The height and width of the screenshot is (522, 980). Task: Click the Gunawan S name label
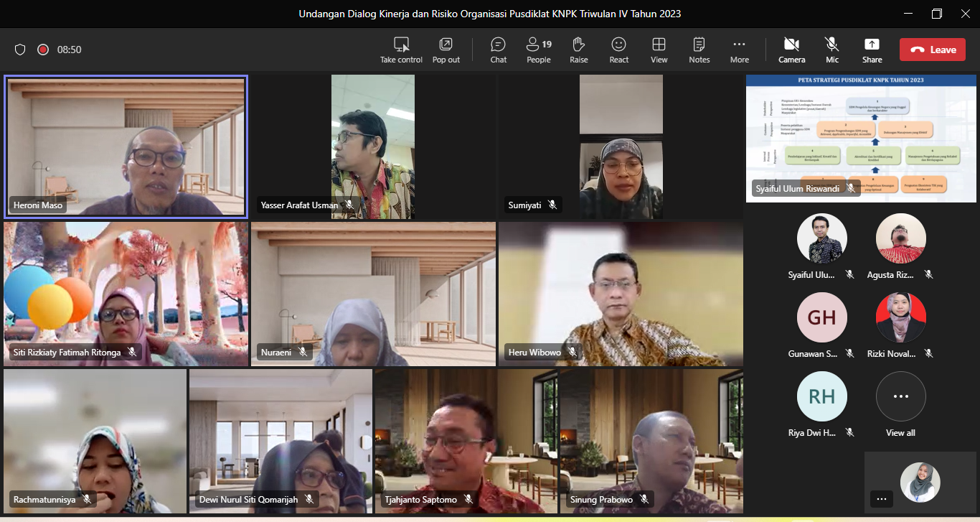tap(812, 353)
